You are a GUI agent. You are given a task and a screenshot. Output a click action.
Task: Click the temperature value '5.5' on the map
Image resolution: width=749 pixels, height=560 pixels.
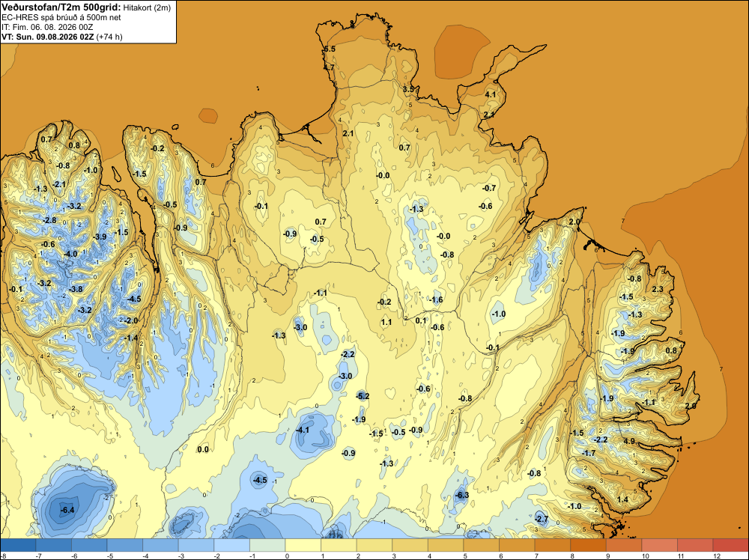coord(330,49)
